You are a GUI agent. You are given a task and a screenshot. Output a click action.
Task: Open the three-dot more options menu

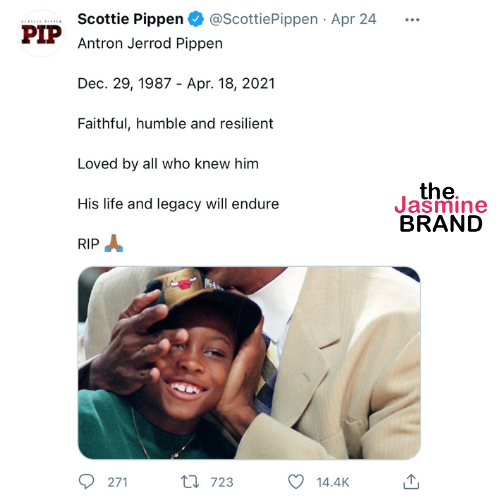(412, 20)
